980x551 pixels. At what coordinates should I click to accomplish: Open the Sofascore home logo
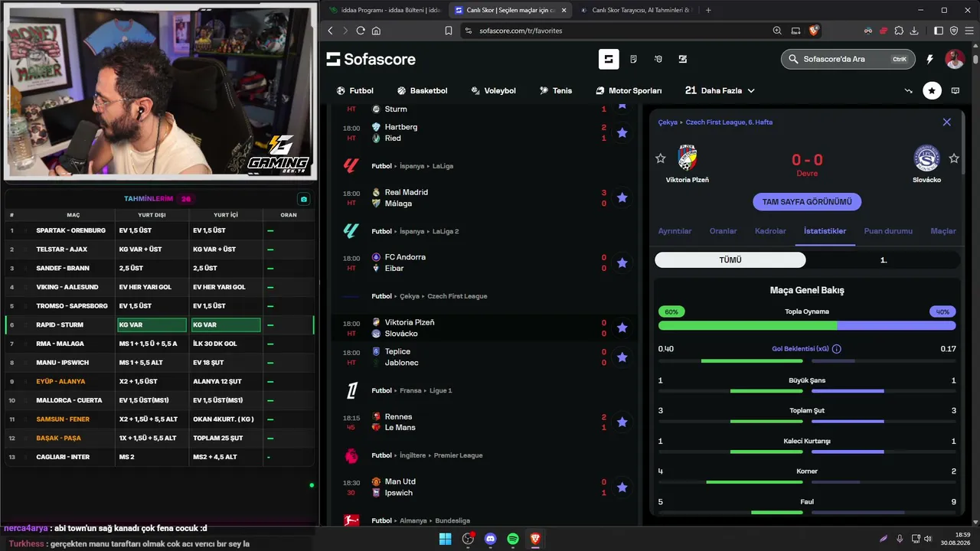click(x=371, y=59)
